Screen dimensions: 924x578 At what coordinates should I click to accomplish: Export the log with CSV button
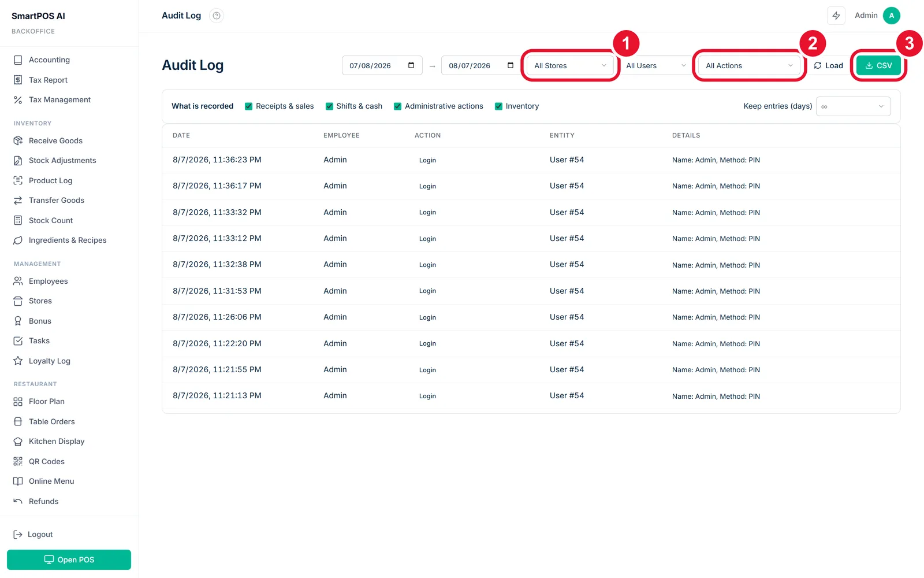[x=878, y=65]
